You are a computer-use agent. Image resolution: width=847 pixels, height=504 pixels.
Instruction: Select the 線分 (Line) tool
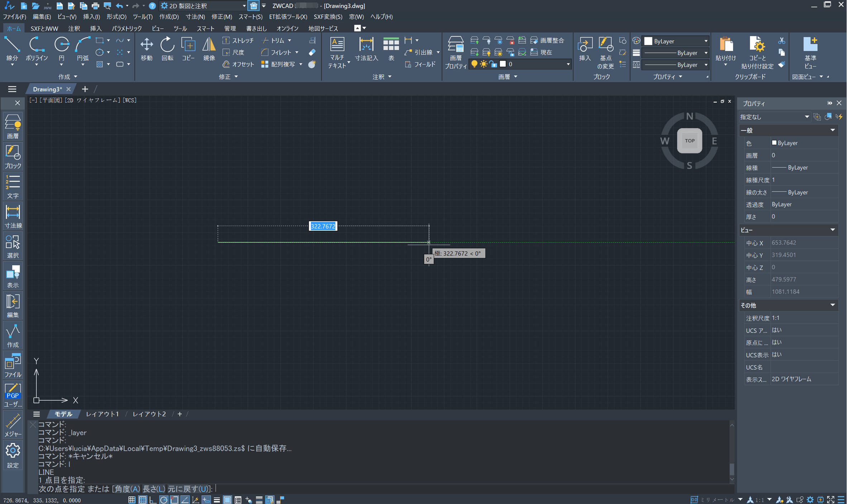point(12,49)
